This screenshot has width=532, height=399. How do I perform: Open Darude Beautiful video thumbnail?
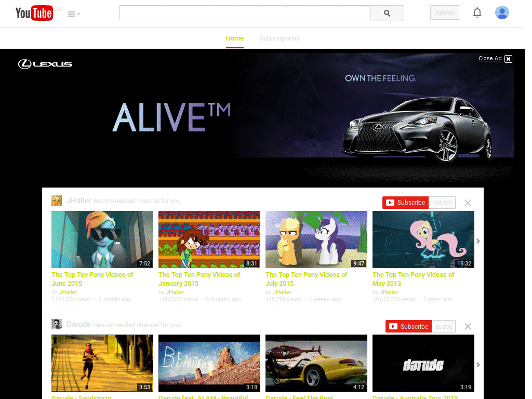tap(209, 363)
